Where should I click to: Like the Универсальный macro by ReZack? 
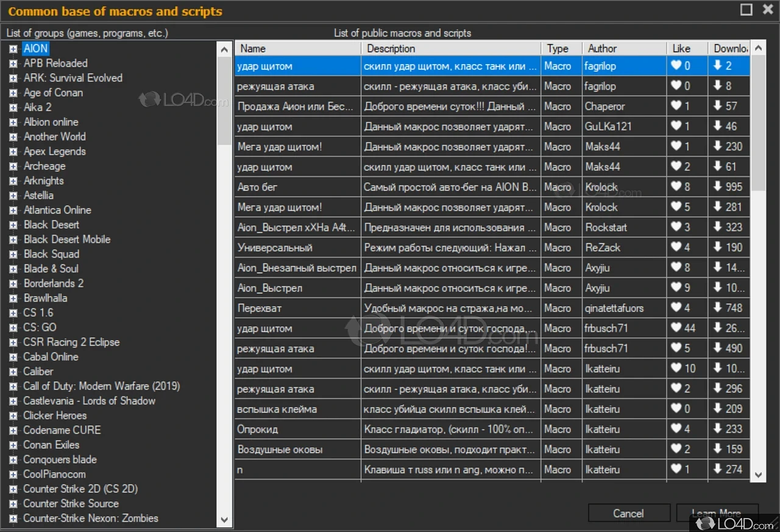676,247
